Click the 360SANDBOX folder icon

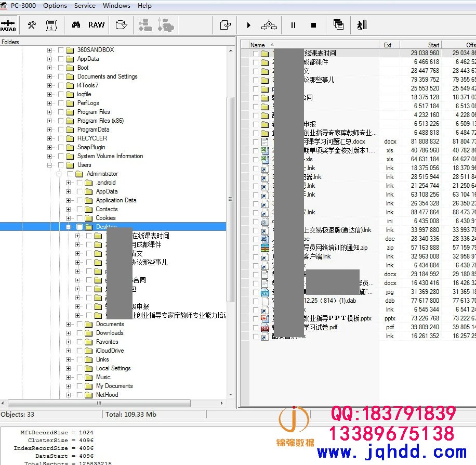click(x=70, y=50)
